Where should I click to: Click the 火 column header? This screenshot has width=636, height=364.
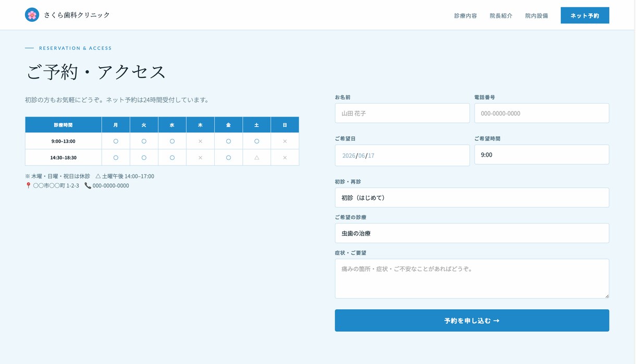click(144, 125)
